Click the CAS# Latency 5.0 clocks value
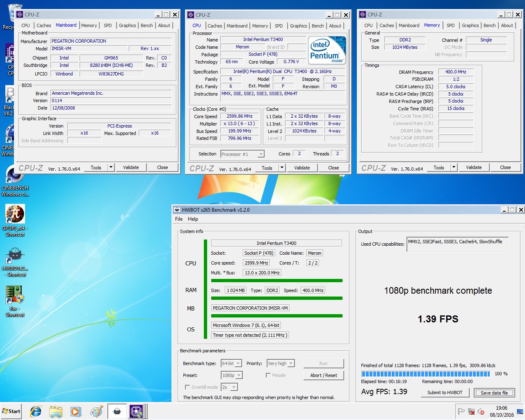525x420 pixels. pos(456,87)
